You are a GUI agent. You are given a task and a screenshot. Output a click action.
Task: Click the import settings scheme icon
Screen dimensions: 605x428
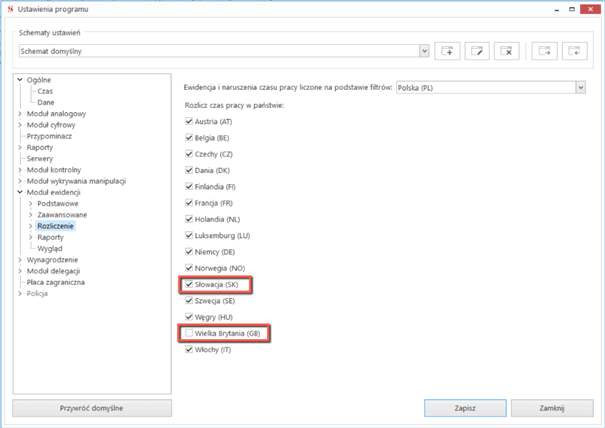click(574, 50)
